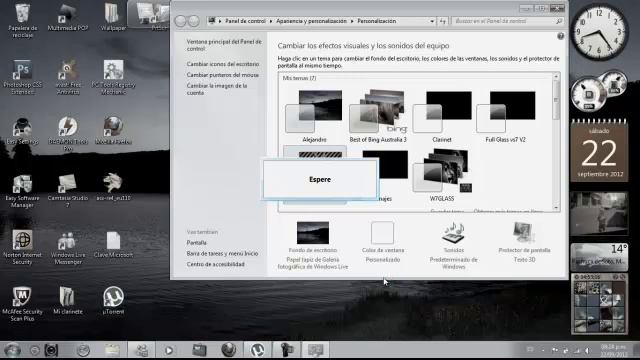Select the W7GLASS theme
640x360 pixels.
click(x=442, y=175)
